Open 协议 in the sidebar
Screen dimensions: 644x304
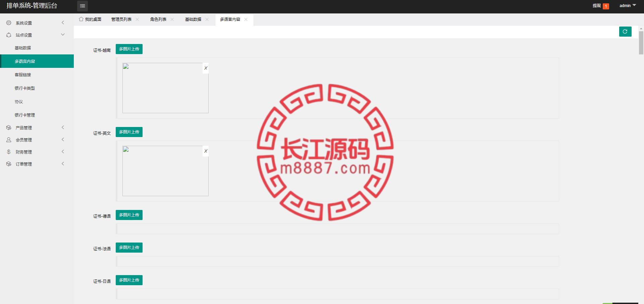[37, 101]
